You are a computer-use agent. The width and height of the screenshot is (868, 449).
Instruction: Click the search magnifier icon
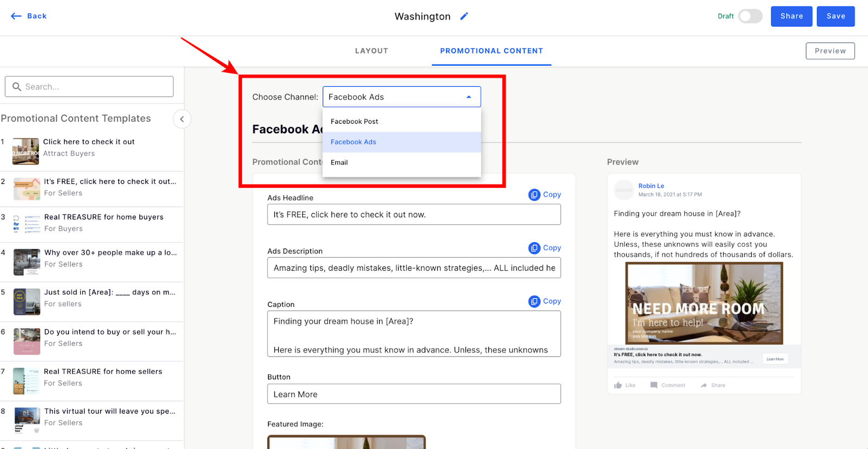pos(17,87)
